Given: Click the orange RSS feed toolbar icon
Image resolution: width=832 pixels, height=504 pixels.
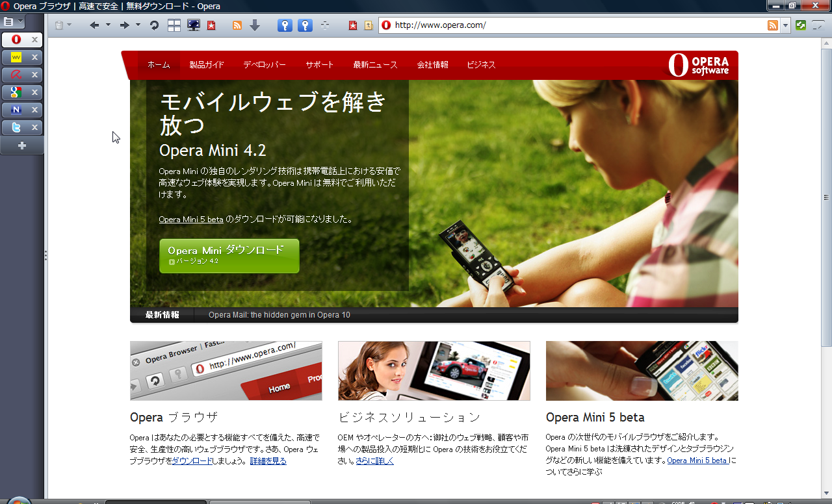Looking at the screenshot, I should click(237, 25).
